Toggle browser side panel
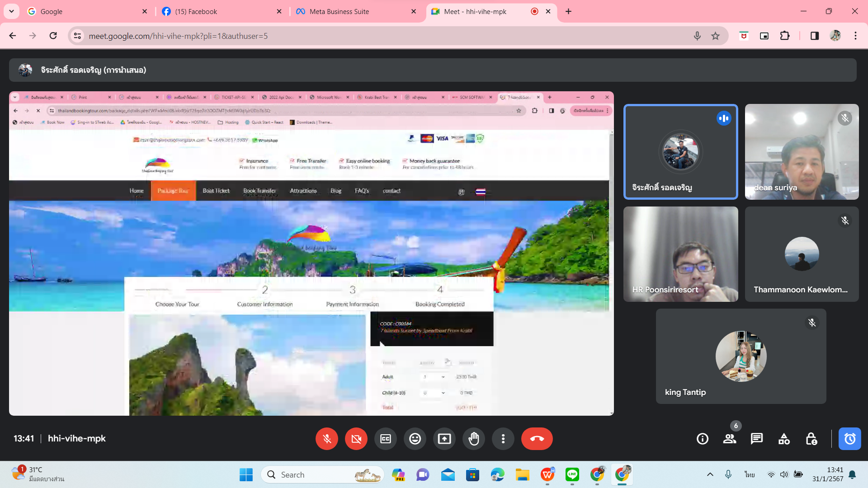 coord(815,36)
